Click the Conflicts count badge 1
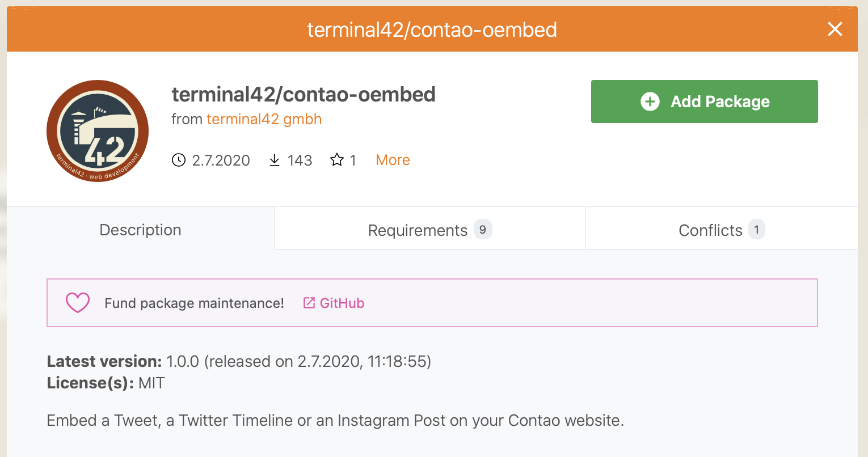This screenshot has width=868, height=457. [757, 230]
